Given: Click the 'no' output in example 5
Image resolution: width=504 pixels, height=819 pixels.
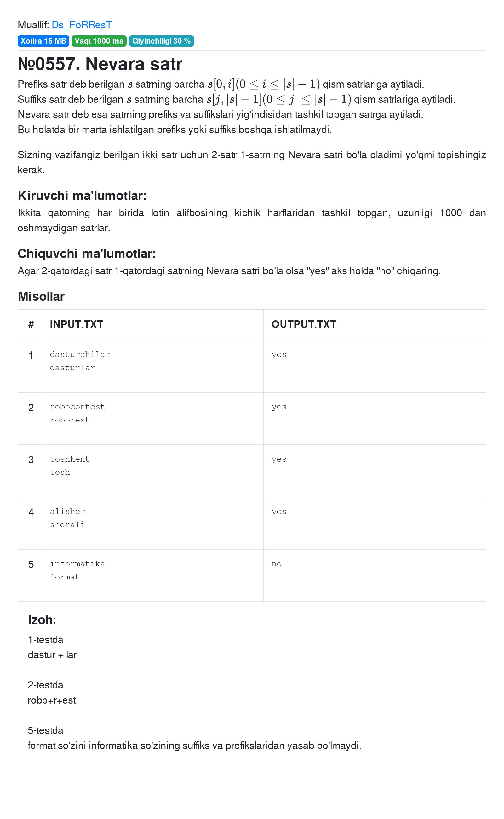Looking at the screenshot, I should click(x=277, y=564).
